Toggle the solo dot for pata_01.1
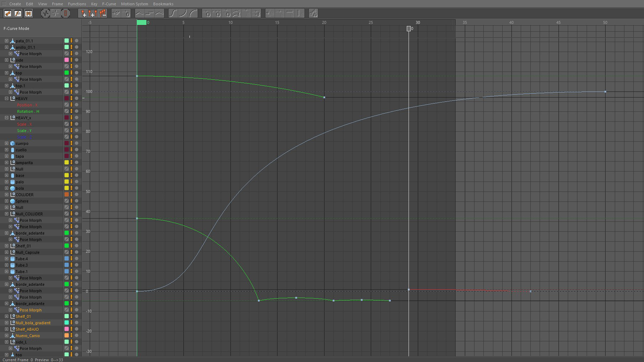This screenshot has width=644, height=362. pyautogui.click(x=76, y=41)
